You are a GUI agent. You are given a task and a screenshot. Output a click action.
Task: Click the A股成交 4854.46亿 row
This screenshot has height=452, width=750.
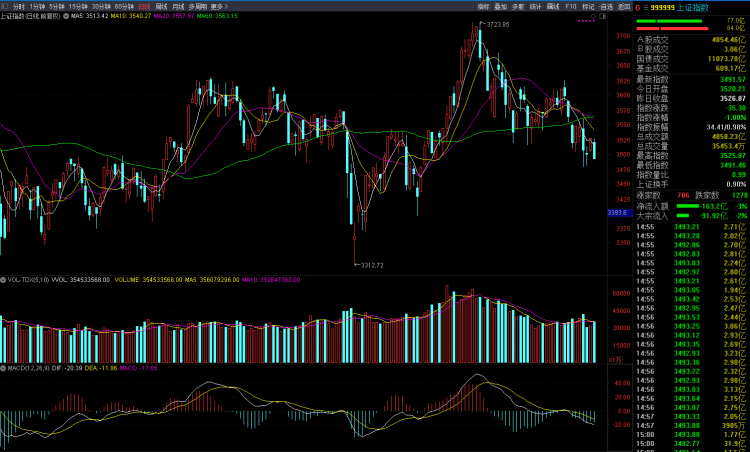tap(691, 40)
